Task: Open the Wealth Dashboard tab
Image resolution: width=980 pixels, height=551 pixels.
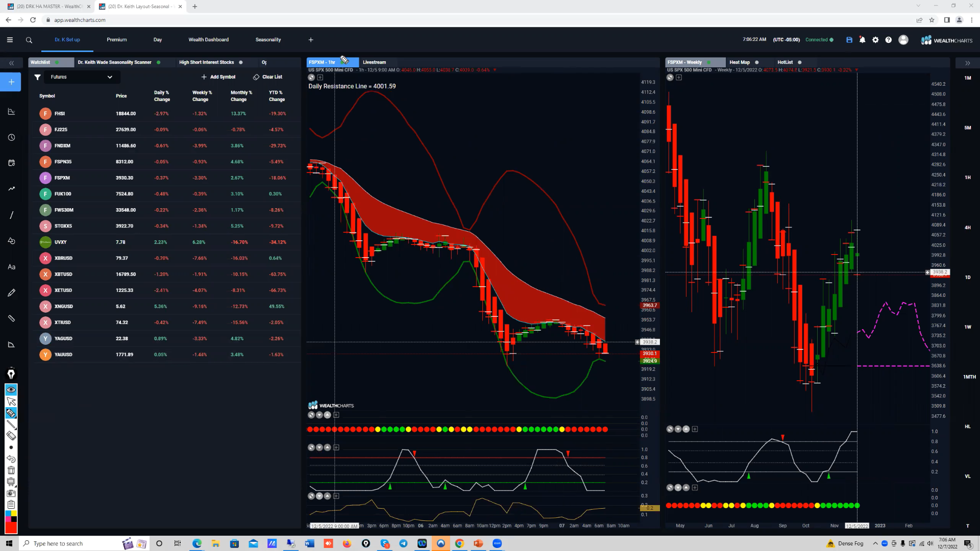Action: click(x=208, y=40)
